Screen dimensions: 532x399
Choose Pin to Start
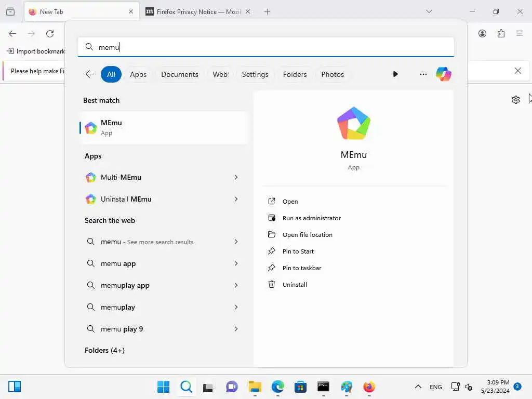pos(298,251)
